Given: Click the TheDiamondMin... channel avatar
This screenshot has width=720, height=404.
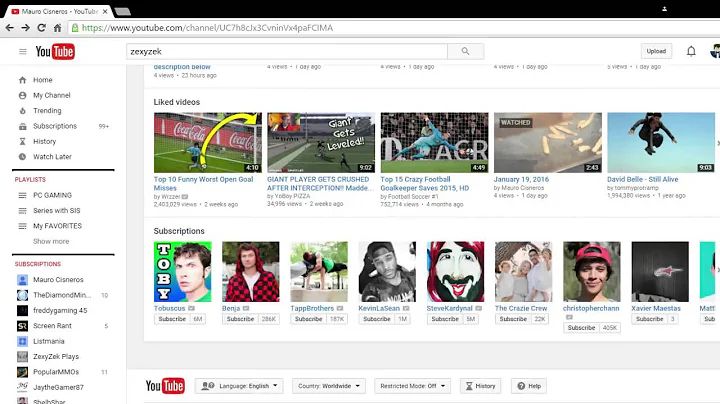Looking at the screenshot, I should [22, 295].
